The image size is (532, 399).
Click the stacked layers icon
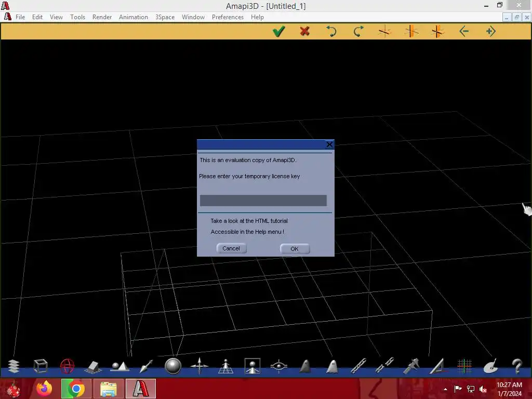[14, 366]
